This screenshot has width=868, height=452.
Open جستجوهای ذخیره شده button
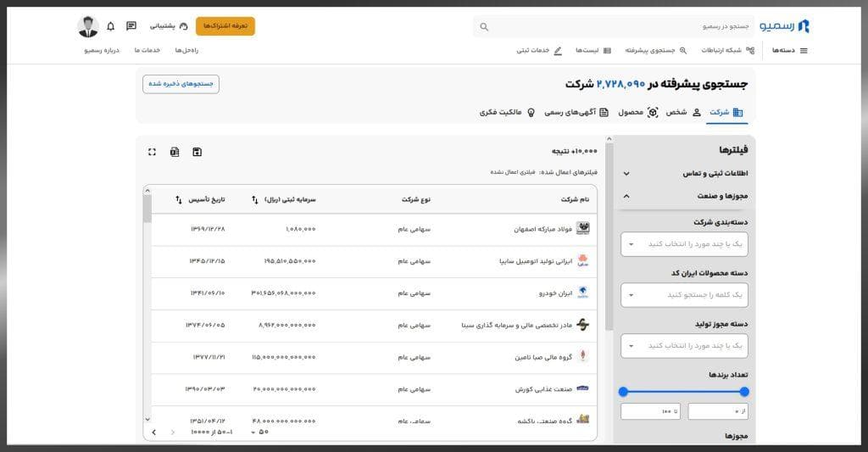point(181,84)
